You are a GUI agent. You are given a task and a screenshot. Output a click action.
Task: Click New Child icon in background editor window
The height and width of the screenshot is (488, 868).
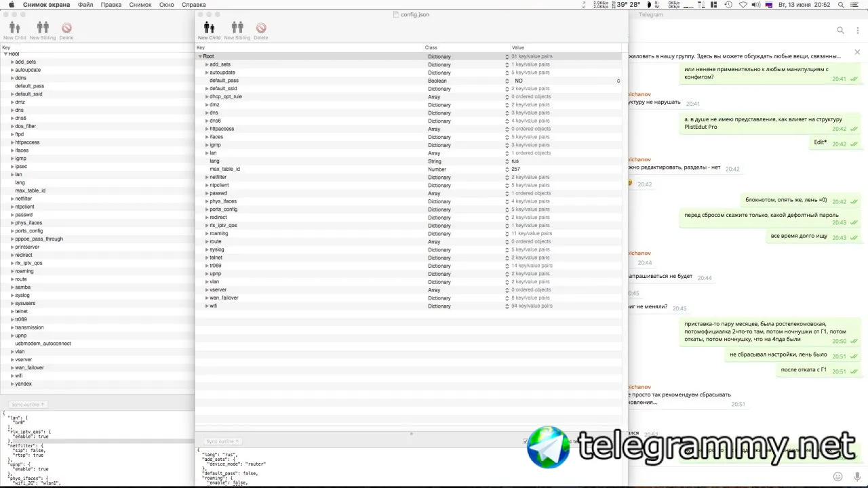pyautogui.click(x=14, y=28)
